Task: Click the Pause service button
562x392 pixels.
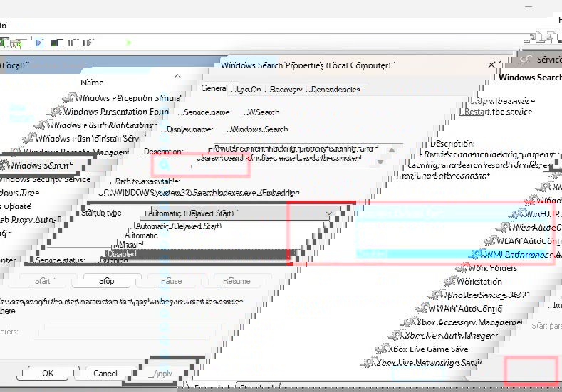Action: coord(171,281)
